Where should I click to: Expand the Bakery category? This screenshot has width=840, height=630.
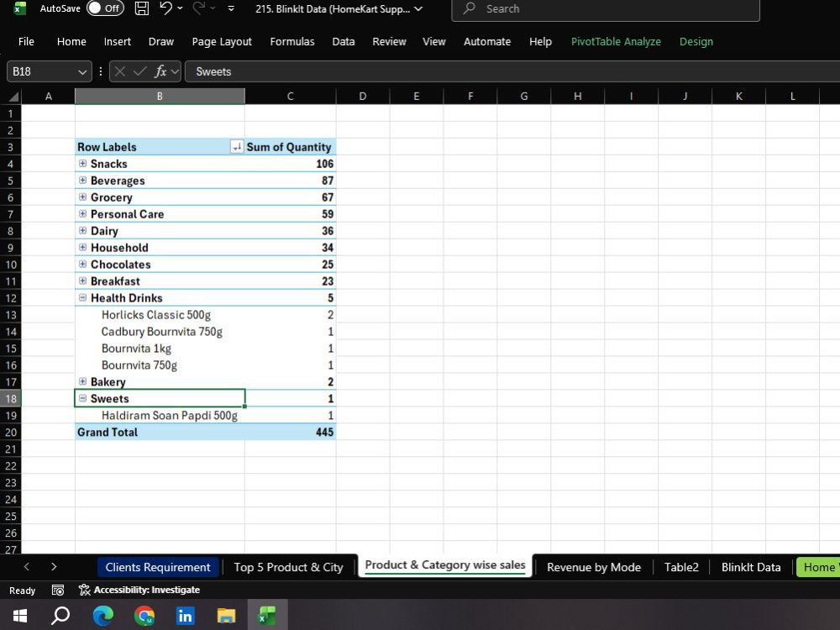(82, 381)
